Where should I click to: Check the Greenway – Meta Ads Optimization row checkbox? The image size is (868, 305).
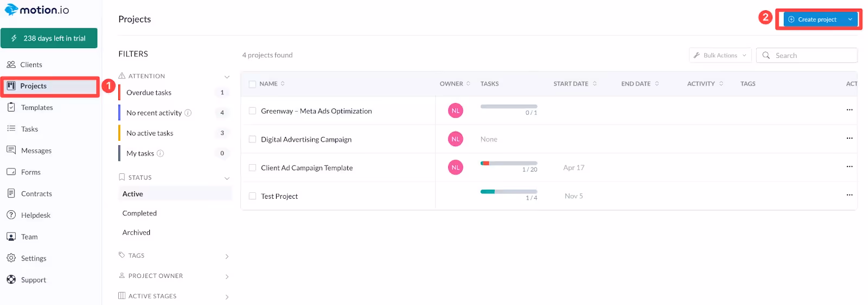(252, 111)
